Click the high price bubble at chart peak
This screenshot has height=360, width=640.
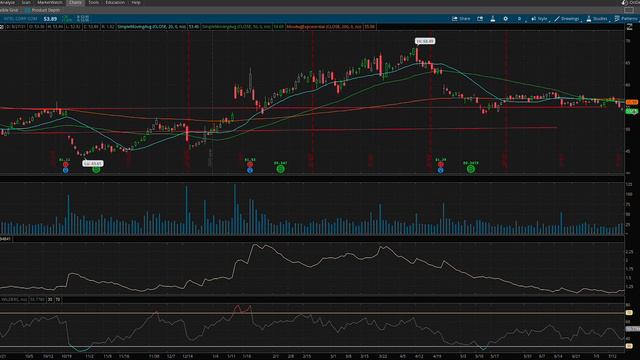pyautogui.click(x=425, y=41)
